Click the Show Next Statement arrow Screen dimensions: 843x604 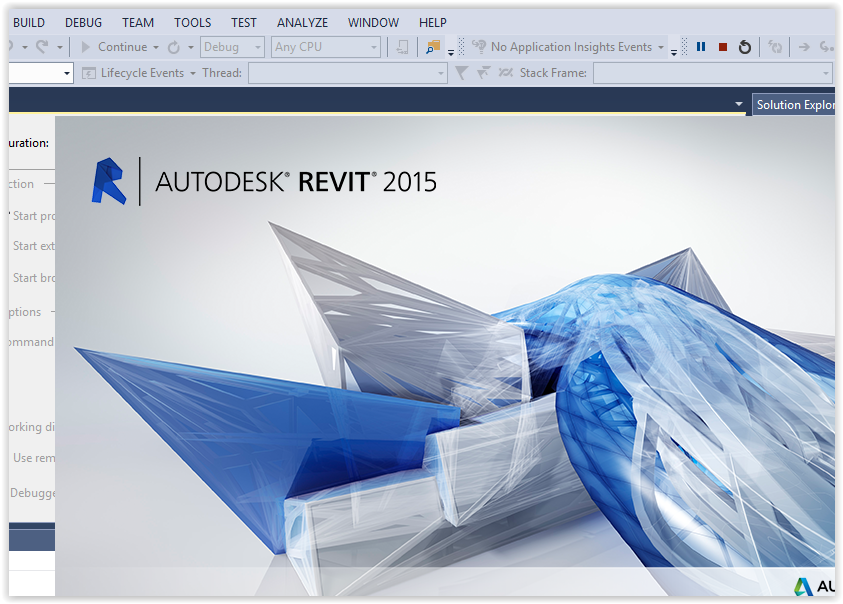tap(804, 47)
